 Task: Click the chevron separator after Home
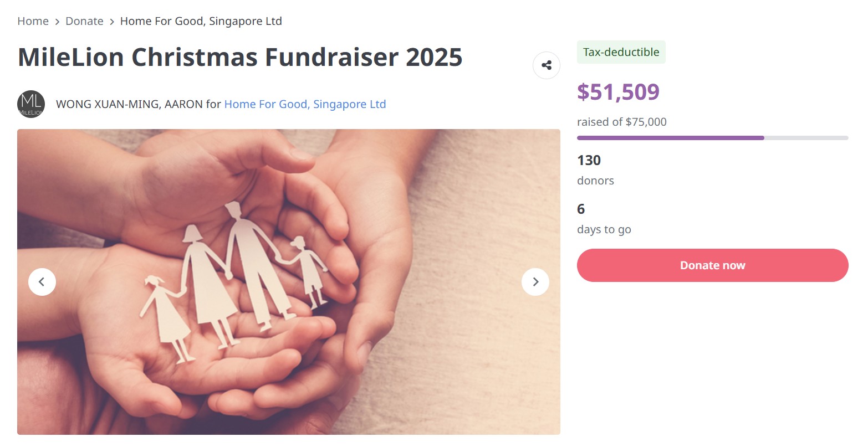point(57,22)
